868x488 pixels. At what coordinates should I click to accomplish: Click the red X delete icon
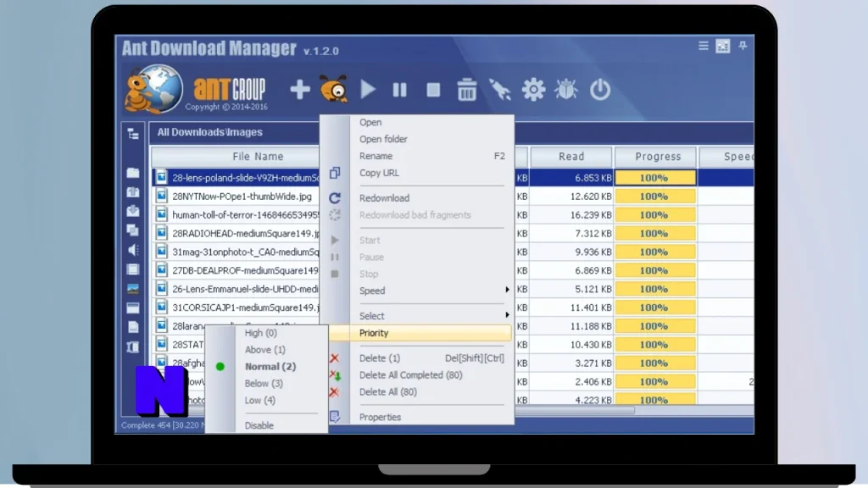[334, 358]
